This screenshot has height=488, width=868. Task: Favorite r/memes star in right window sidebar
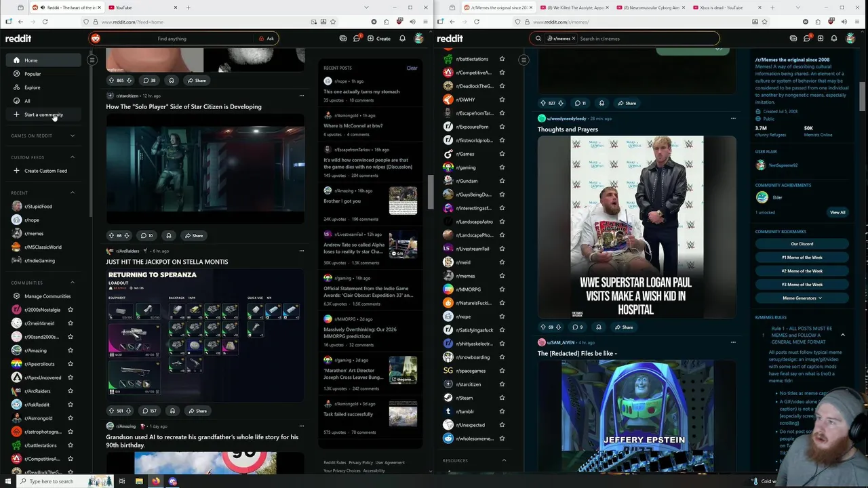[502, 276]
